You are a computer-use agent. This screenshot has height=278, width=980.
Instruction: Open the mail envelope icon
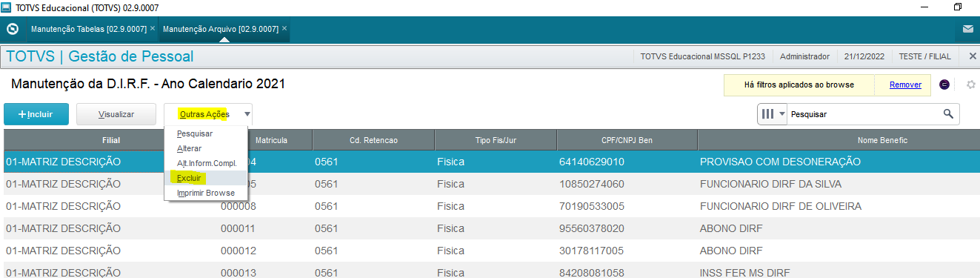967,30
